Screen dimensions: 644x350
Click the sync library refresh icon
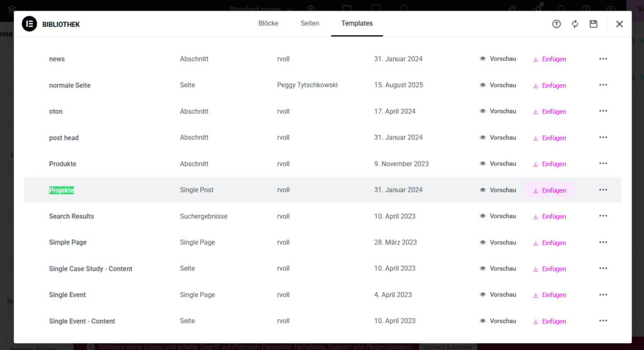[575, 24]
